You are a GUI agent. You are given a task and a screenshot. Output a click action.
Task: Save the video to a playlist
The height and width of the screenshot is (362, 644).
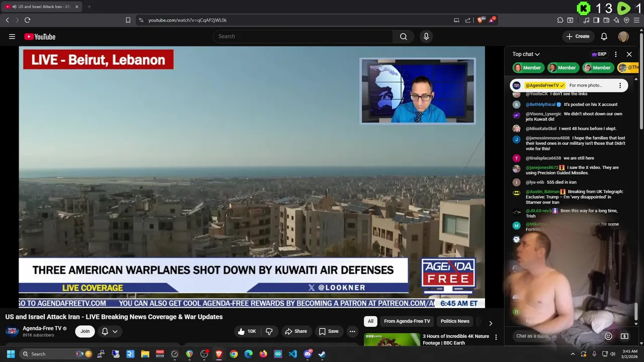(x=328, y=331)
